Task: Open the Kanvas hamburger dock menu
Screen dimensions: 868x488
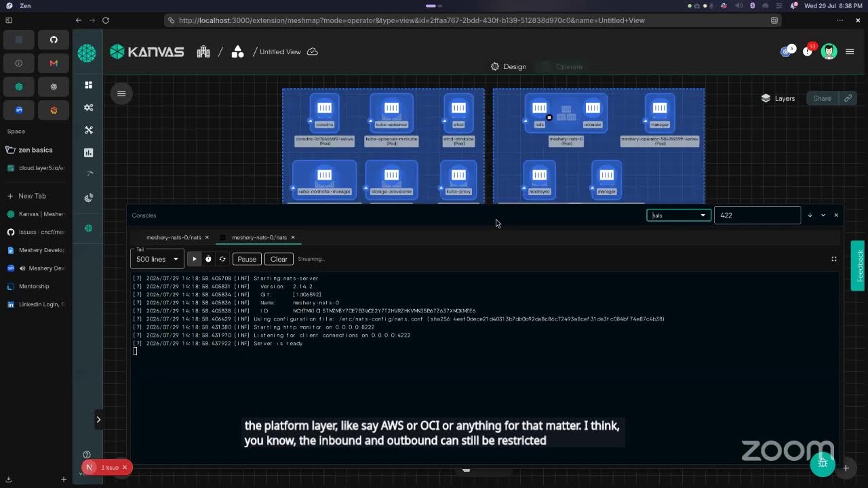Action: tap(121, 94)
